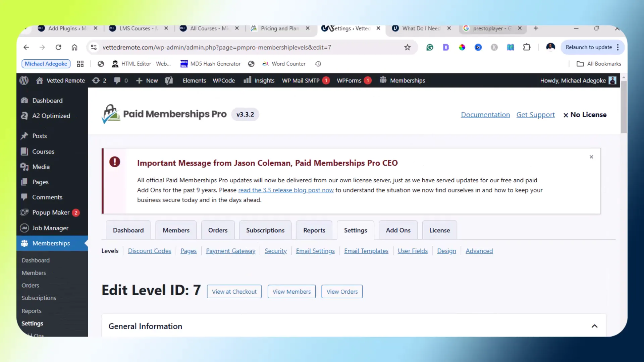Switch to the License tab
Viewport: 644px width, 362px height.
click(x=439, y=230)
